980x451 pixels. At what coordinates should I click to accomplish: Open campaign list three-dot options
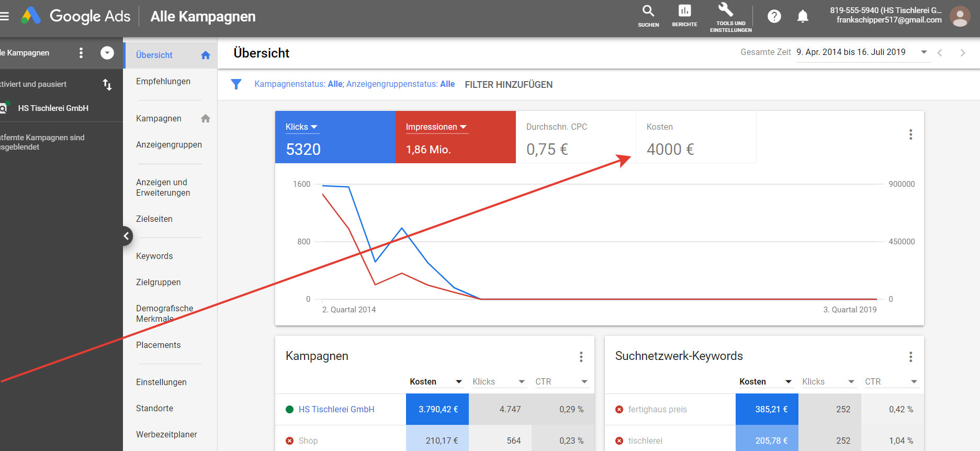click(x=81, y=53)
